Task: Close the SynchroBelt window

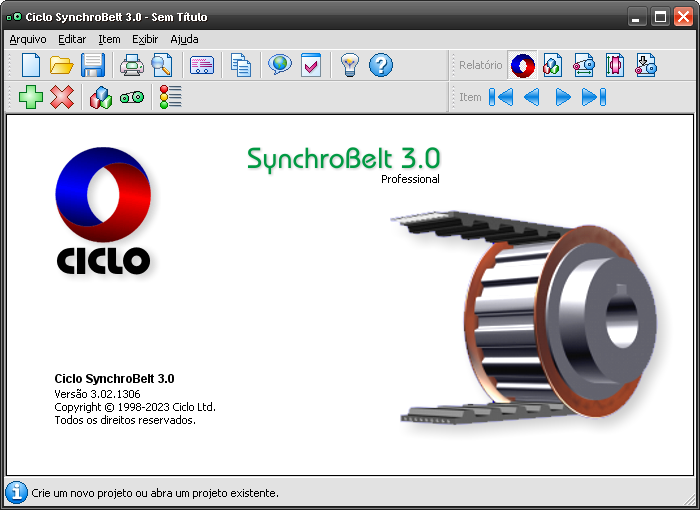Action: tap(683, 17)
